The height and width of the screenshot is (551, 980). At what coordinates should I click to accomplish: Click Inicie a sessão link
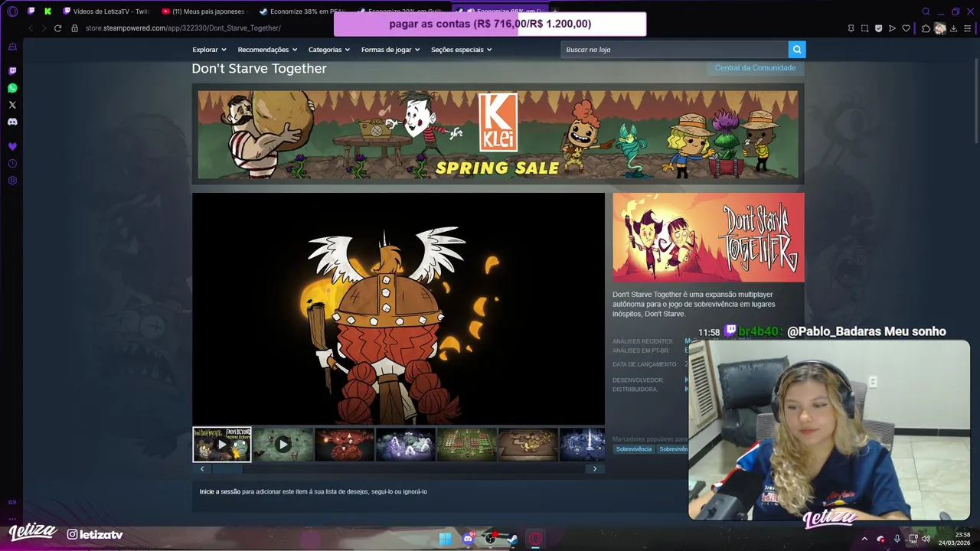220,491
